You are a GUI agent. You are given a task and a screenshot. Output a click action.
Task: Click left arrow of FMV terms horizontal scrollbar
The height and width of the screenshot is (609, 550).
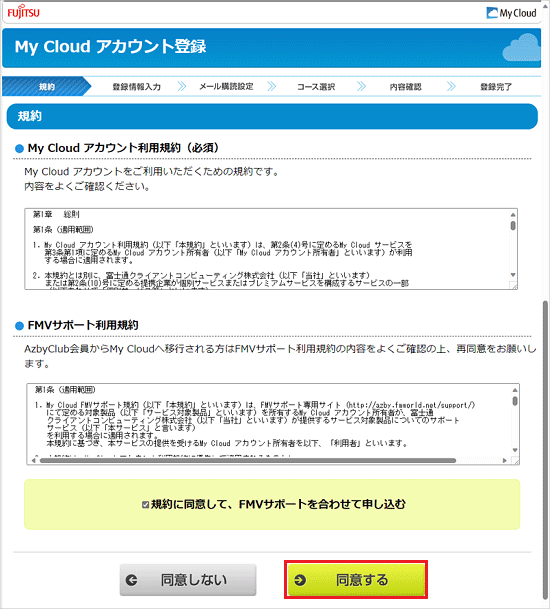[x=33, y=461]
